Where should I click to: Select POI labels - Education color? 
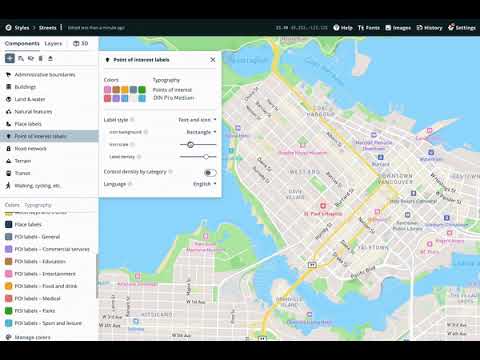pyautogui.click(x=49, y=262)
